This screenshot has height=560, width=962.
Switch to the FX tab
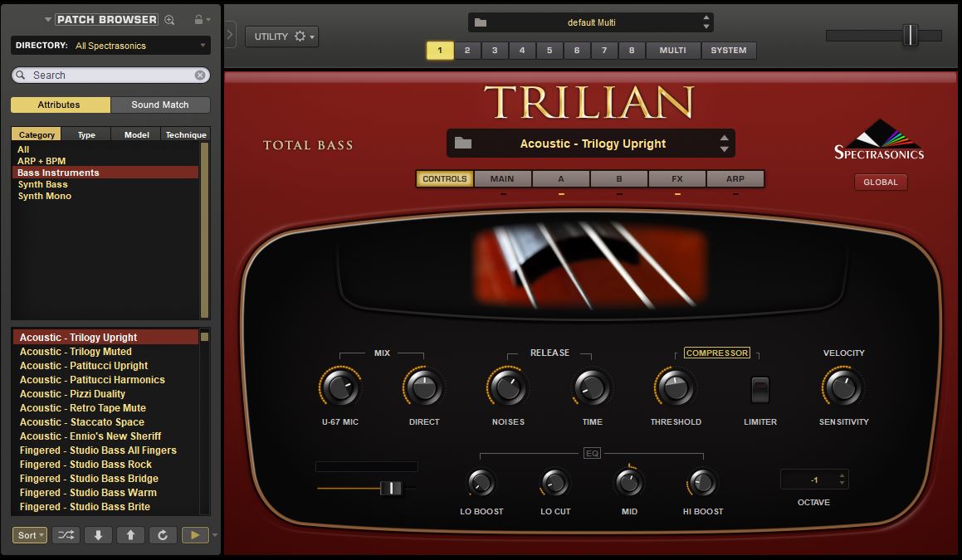[x=676, y=179]
